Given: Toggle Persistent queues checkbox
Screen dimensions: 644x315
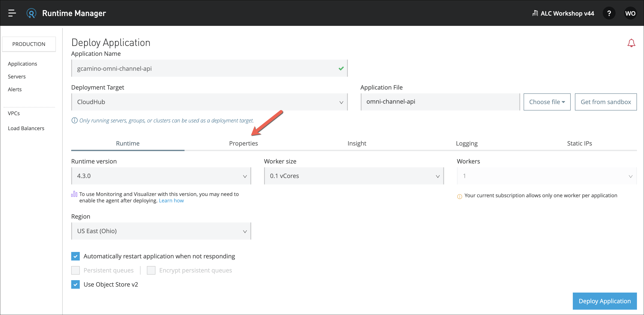Looking at the screenshot, I should pyautogui.click(x=75, y=270).
